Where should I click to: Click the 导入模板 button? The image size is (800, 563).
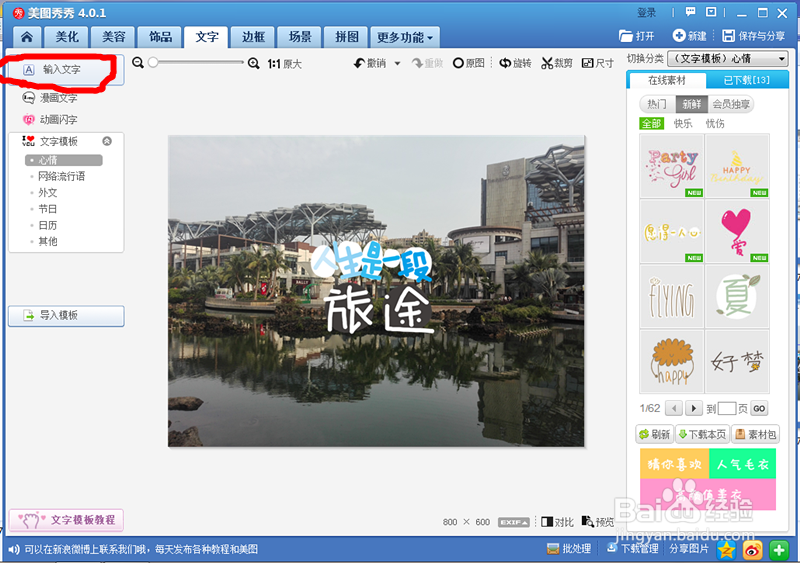(x=66, y=315)
